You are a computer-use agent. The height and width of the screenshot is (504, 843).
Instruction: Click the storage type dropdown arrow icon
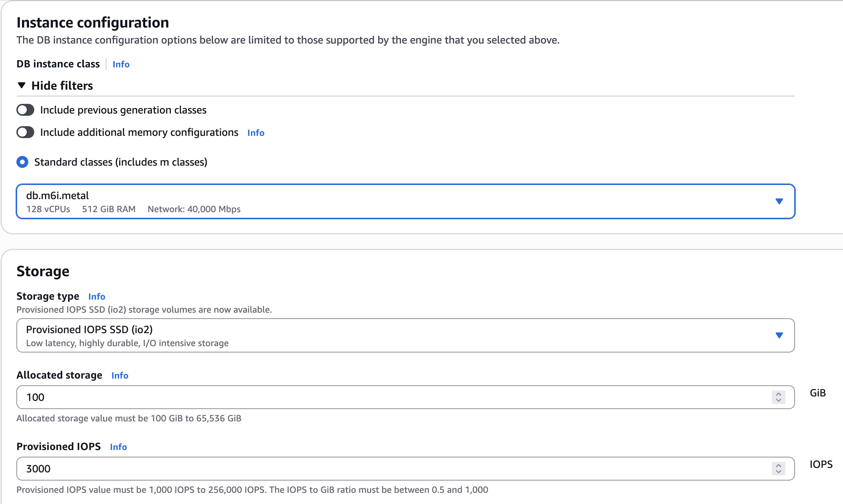click(779, 335)
